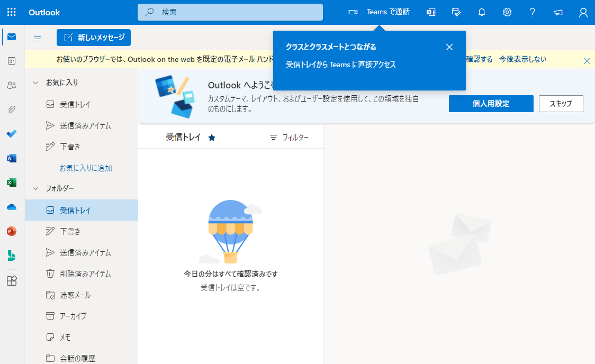Select 下書き under favorites
The width and height of the screenshot is (595, 364).
[x=82, y=147]
